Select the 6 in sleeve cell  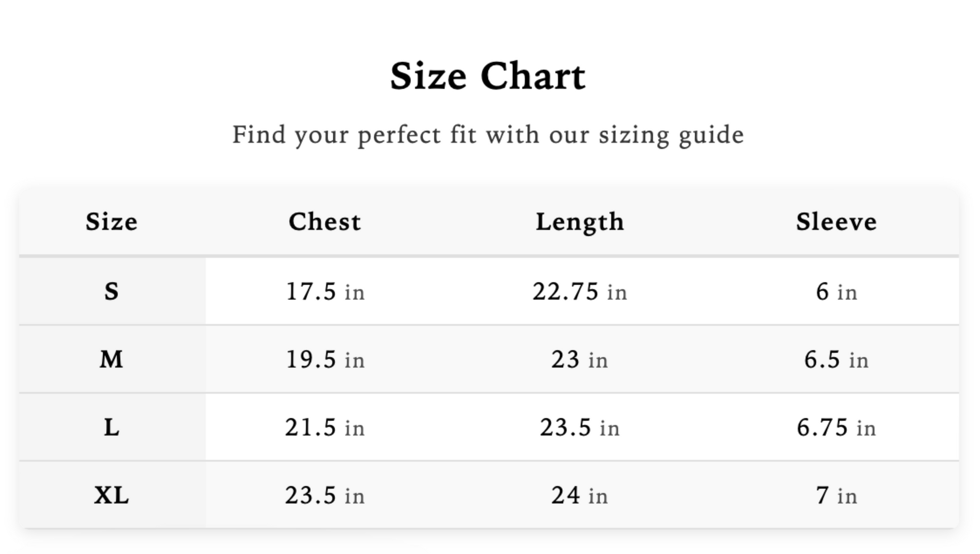point(836,291)
